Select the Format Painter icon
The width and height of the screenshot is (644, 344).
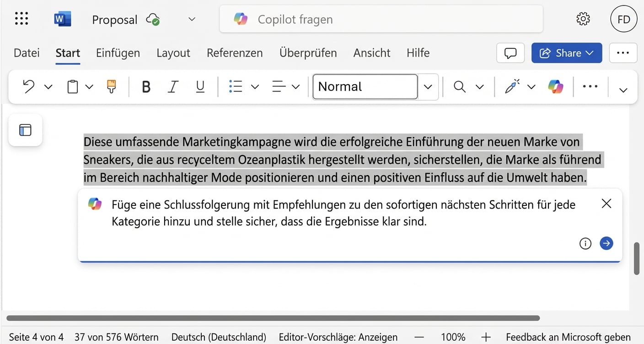coord(112,86)
